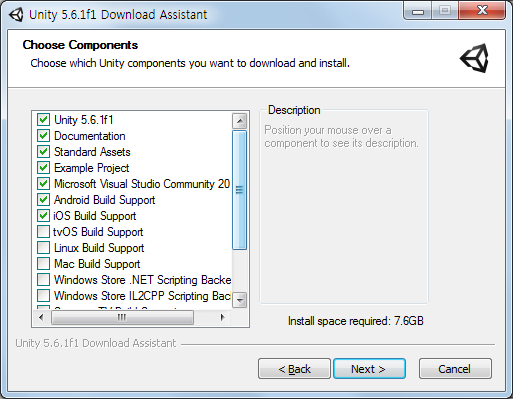The height and width of the screenshot is (399, 513).
Task: Check Windows Store .NET Scripting Backend
Action: point(43,279)
